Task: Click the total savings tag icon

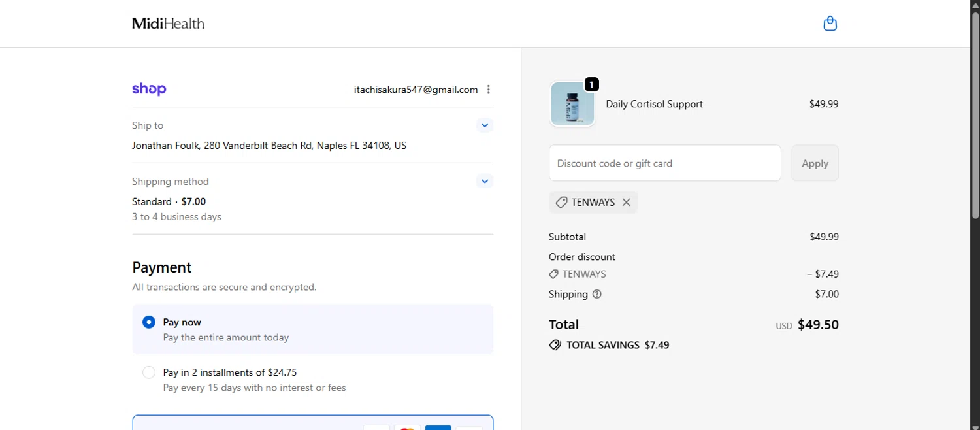Action: [x=555, y=345]
